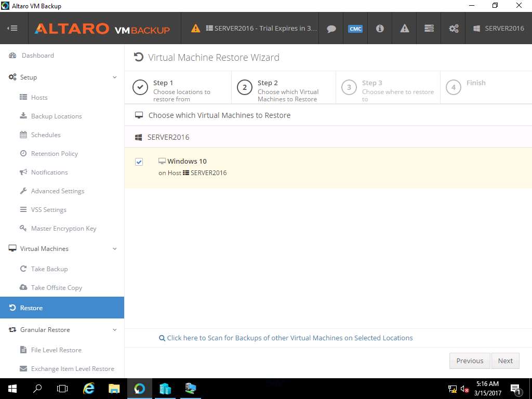Go back to Step 1 of wizard
This screenshot has width=532, height=399.
tap(178, 87)
